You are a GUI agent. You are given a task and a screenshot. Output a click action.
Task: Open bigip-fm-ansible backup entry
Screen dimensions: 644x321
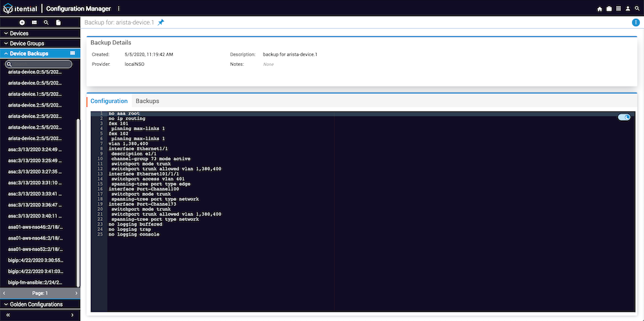coord(36,282)
